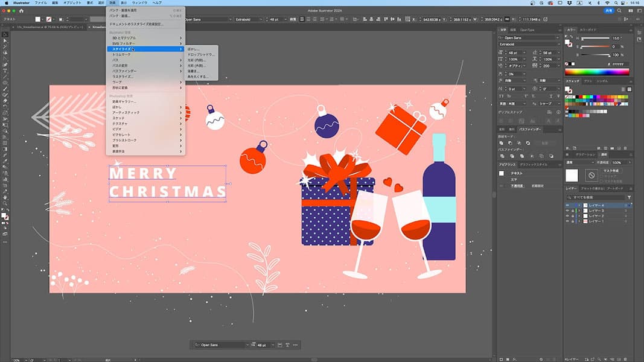The width and height of the screenshot is (644, 362).
Task: Select the Type tool in the toolbar
Action: pyautogui.click(x=5, y=71)
